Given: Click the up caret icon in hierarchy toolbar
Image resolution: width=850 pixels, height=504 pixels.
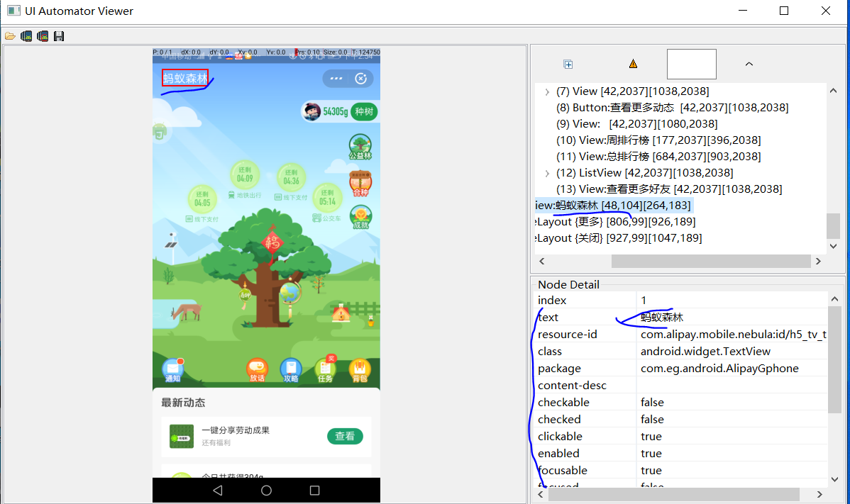Looking at the screenshot, I should tap(749, 64).
